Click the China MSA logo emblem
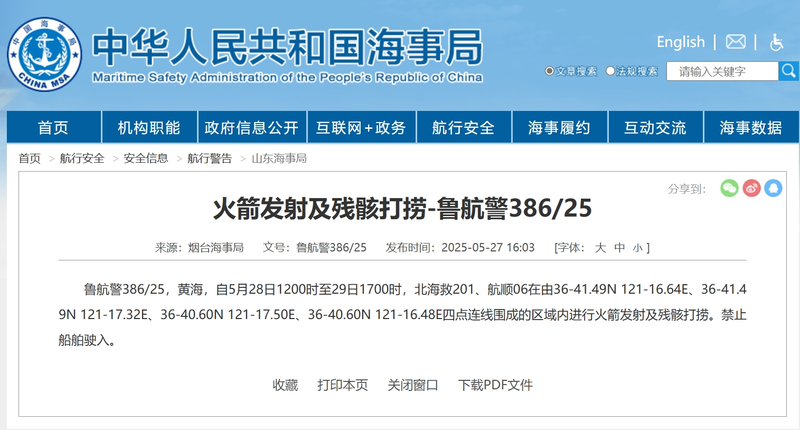 pos(45,54)
